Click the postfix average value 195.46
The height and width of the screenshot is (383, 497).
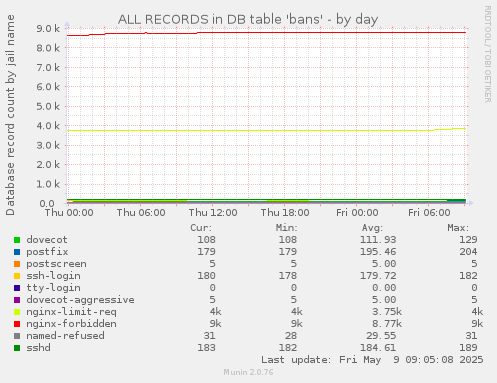click(x=378, y=252)
